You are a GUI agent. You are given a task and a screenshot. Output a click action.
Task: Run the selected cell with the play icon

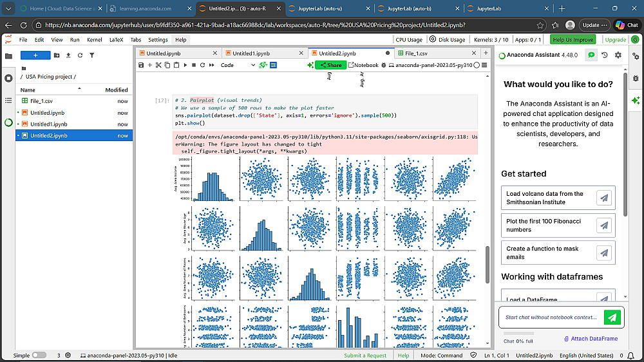185,65
